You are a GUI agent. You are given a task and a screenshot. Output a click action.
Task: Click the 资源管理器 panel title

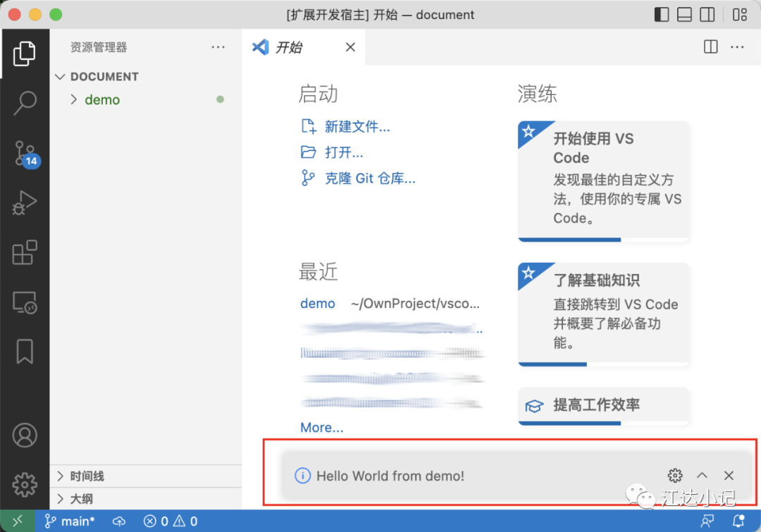tap(99, 47)
